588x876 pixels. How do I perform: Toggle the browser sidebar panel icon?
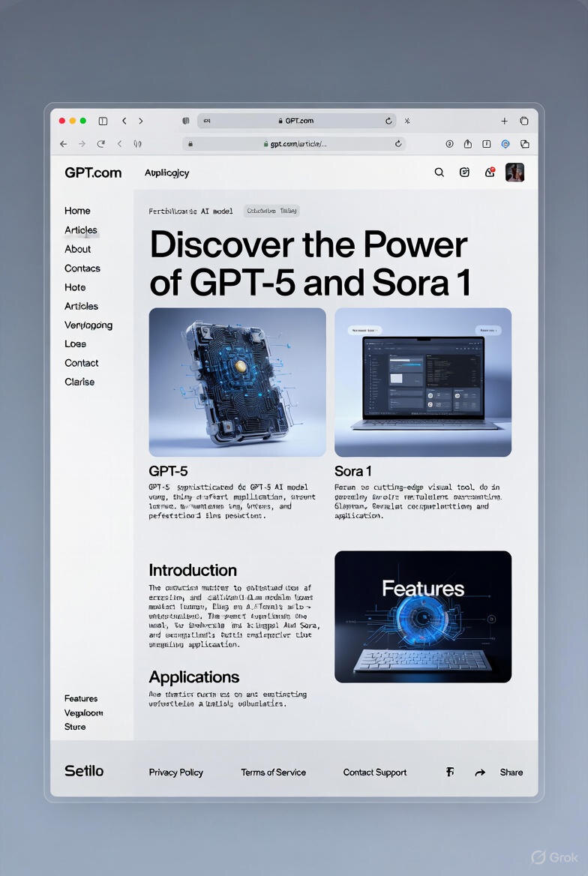tap(103, 121)
